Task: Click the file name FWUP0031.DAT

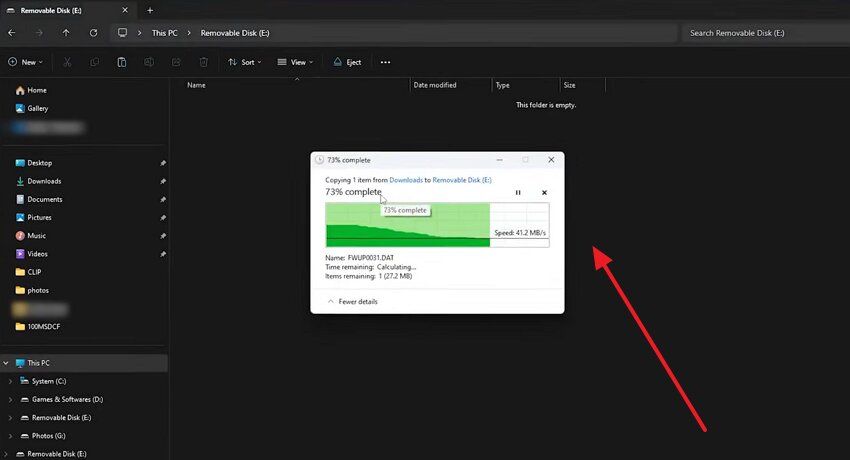Action: tap(371, 258)
